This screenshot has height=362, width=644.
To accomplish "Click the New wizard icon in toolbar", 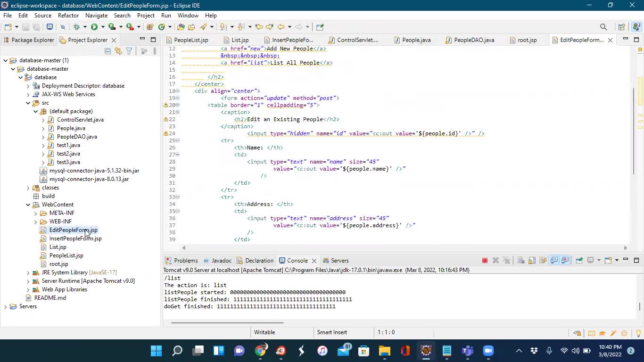I will click(x=8, y=27).
